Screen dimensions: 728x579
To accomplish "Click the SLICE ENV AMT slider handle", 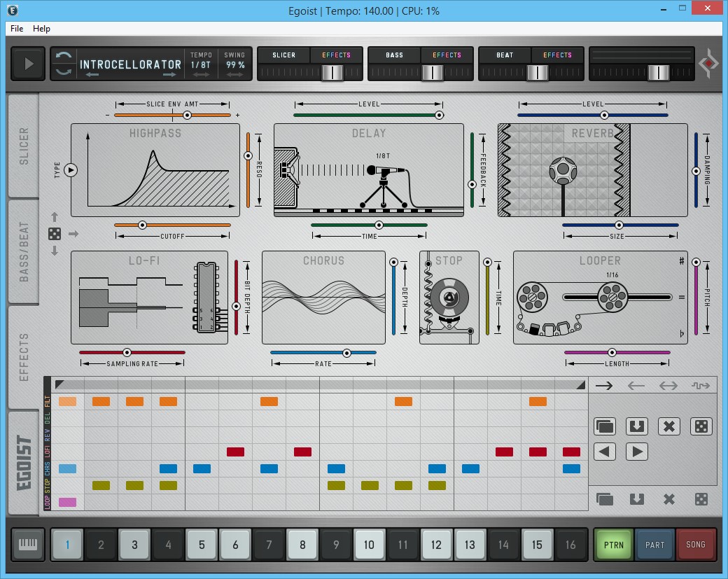I will pyautogui.click(x=187, y=115).
